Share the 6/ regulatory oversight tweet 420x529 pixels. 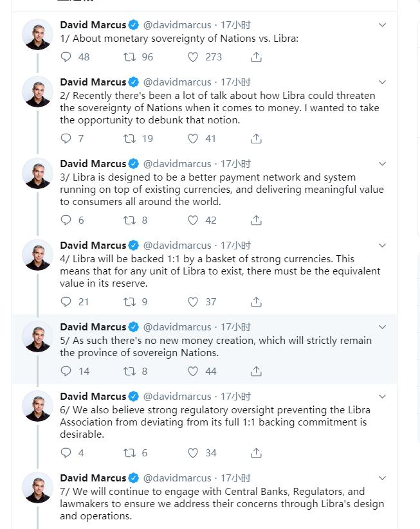256,453
